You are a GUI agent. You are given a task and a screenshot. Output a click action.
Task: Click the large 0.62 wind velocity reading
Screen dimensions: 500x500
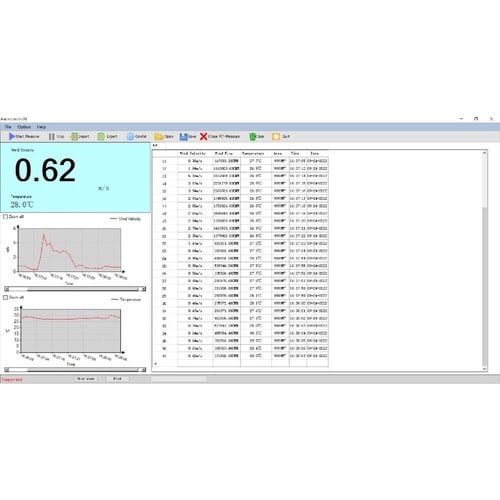click(45, 170)
